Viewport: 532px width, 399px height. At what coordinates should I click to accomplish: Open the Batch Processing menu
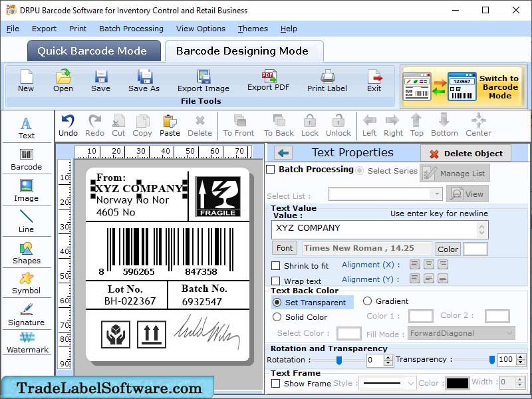[131, 29]
